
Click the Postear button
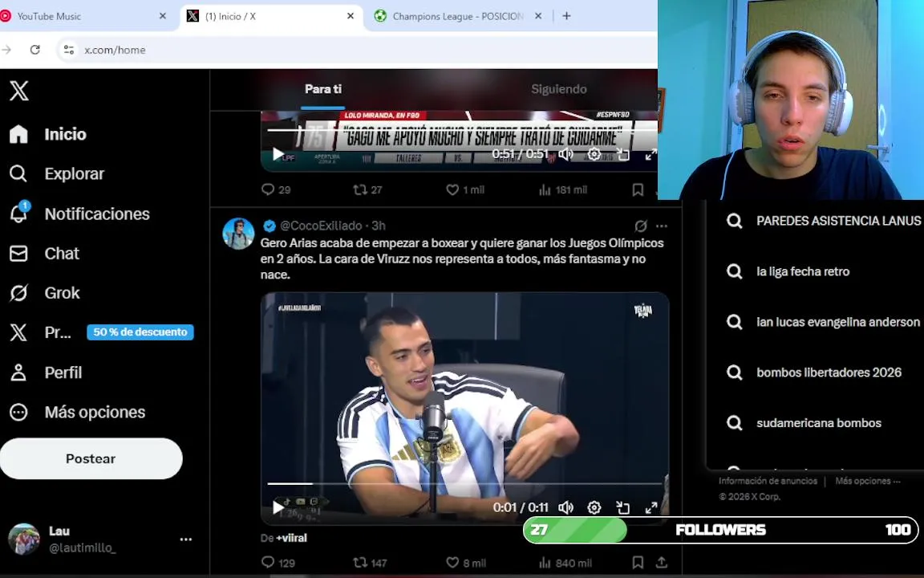click(x=91, y=459)
